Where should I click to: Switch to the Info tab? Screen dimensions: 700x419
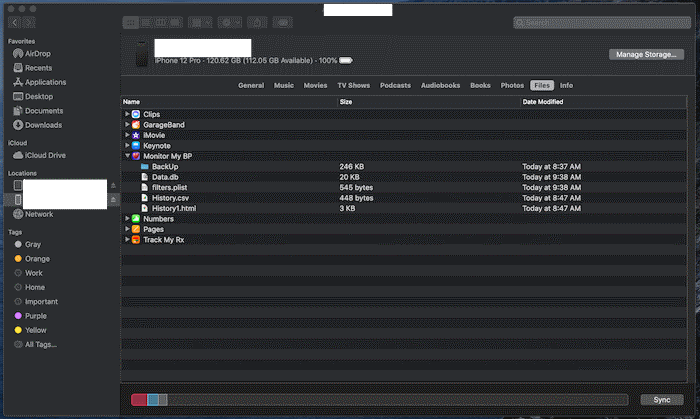[x=566, y=85]
